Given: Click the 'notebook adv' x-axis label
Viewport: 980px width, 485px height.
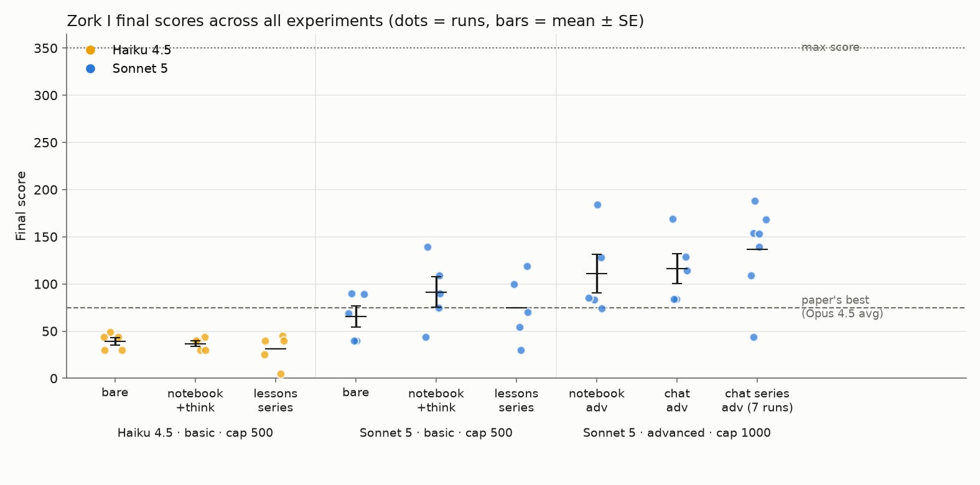Looking at the screenshot, I should (597, 400).
